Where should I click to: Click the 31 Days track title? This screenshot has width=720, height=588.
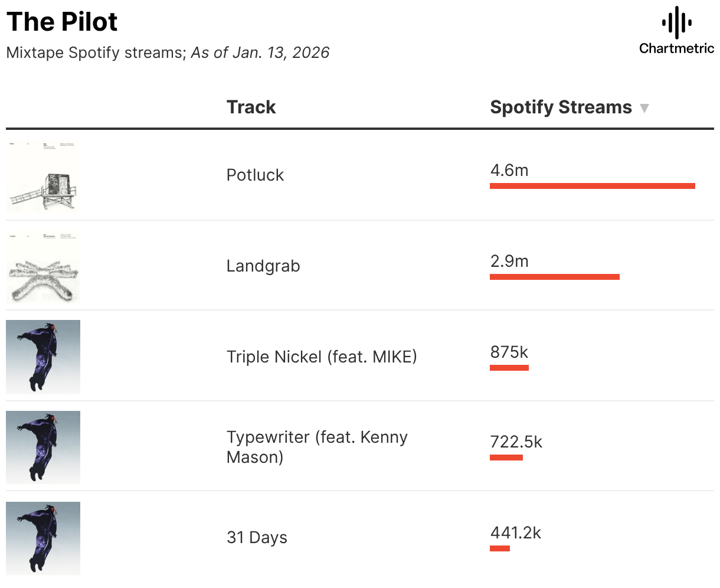coord(257,538)
